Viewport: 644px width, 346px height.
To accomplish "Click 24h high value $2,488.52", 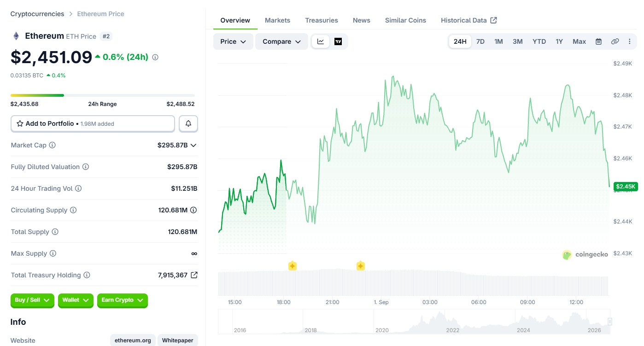I will 181,104.
